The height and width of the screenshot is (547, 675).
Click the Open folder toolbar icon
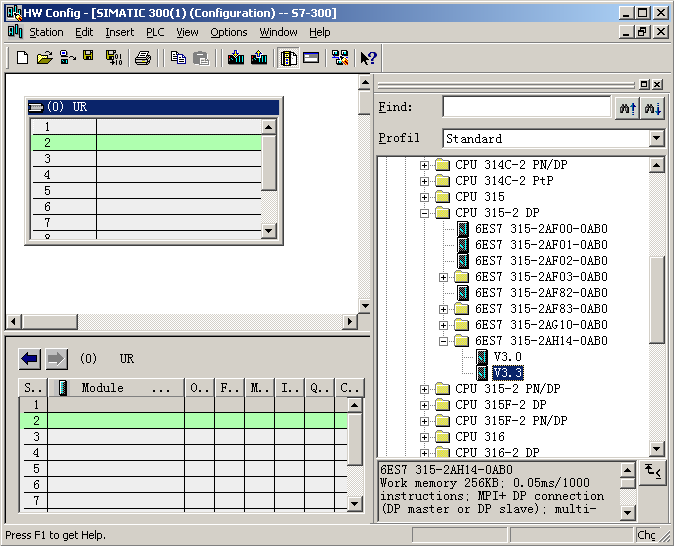tap(44, 58)
